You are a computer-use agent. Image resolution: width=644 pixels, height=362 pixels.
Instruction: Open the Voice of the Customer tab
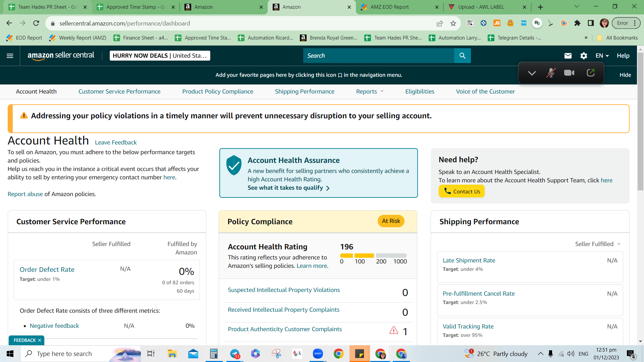(485, 92)
